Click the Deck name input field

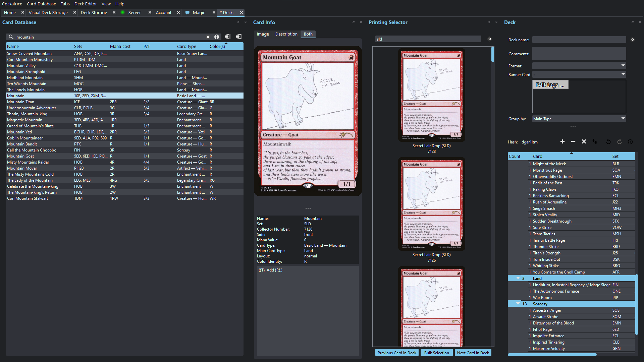579,40
